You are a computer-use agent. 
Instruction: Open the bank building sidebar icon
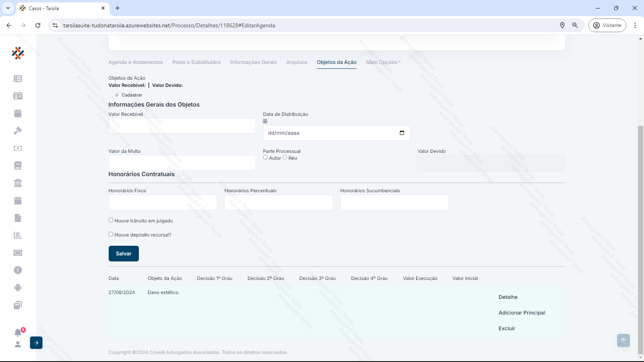click(x=18, y=183)
